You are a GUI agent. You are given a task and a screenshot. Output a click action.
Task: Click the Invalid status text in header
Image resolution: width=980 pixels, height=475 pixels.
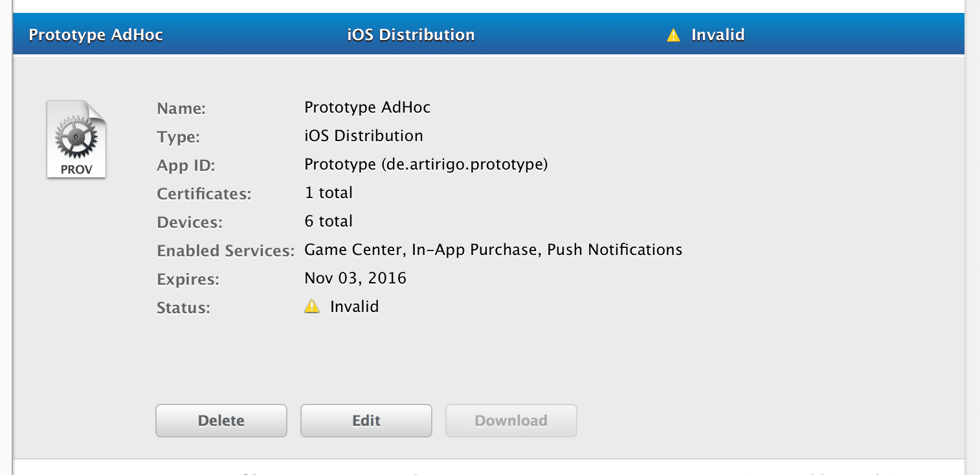tap(717, 35)
